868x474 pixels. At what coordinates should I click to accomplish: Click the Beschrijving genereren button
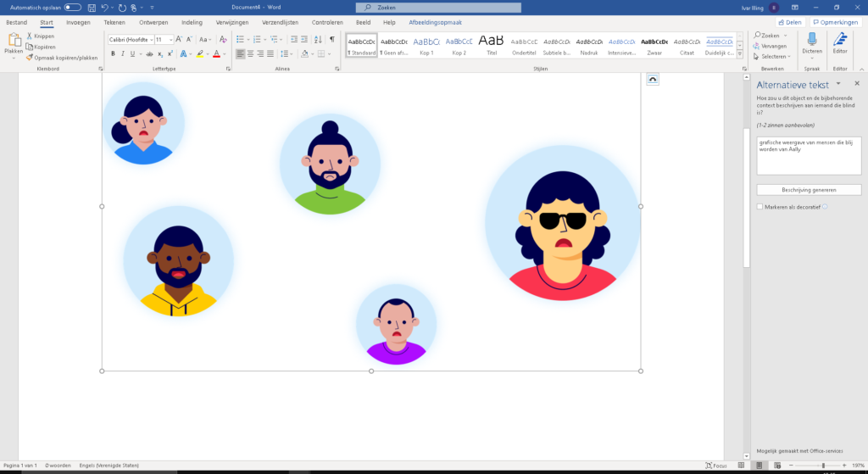[x=809, y=189]
